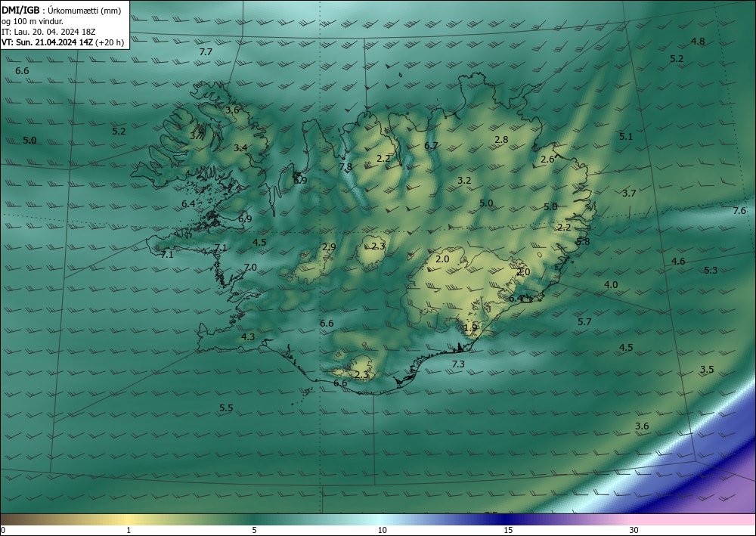The image size is (756, 536).
Task: Click the 7.3 value off the south coast
Action: coord(458,364)
